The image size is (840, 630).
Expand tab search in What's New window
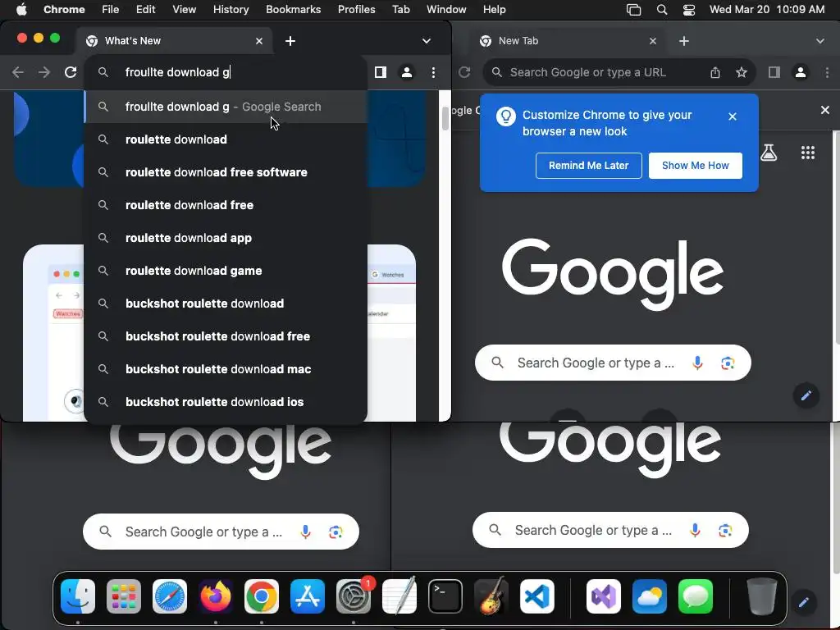click(427, 41)
